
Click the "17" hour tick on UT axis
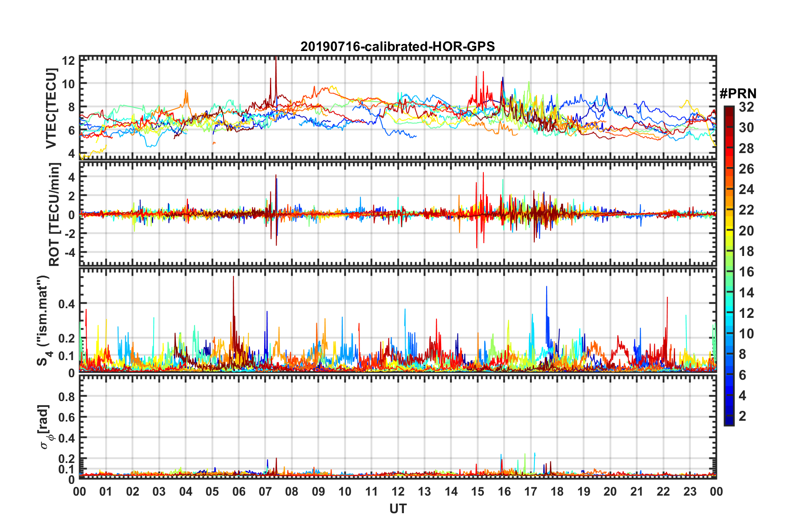pos(531,491)
